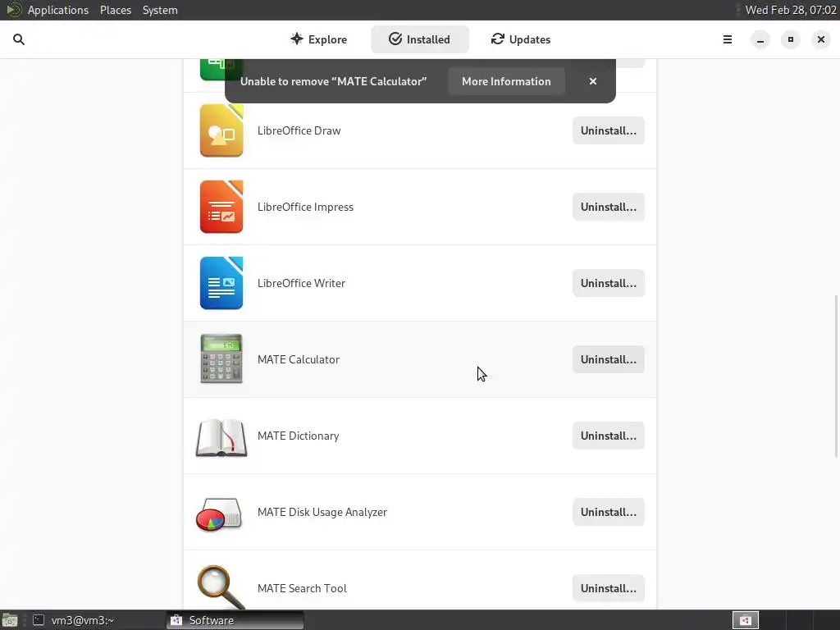Click the MATE Disk Usage Analyzer icon

(218, 514)
